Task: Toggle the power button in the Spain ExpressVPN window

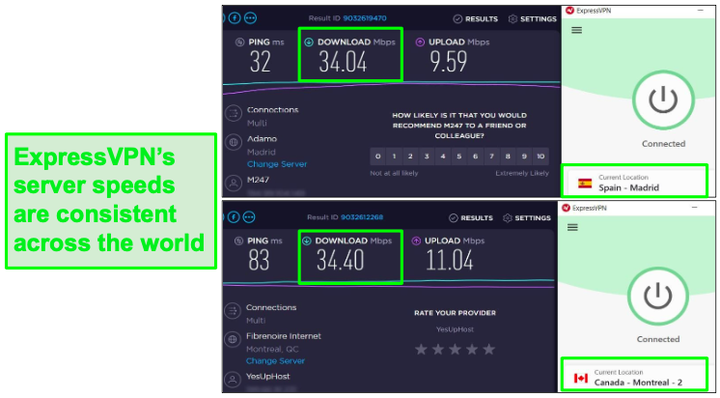Action: pos(663,100)
